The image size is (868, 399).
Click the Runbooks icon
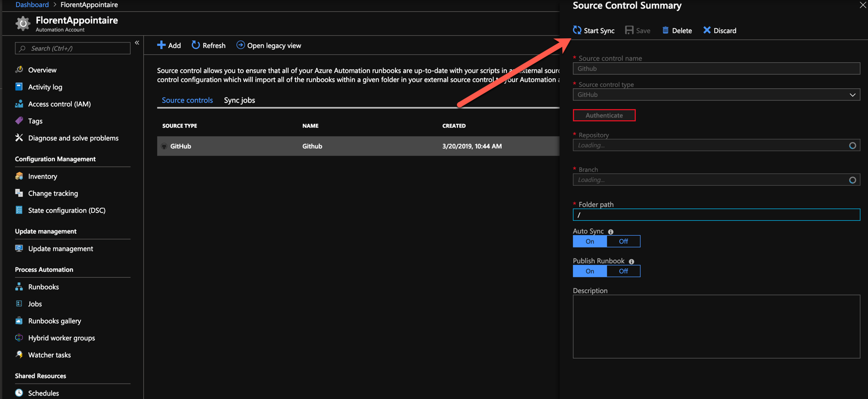click(19, 287)
